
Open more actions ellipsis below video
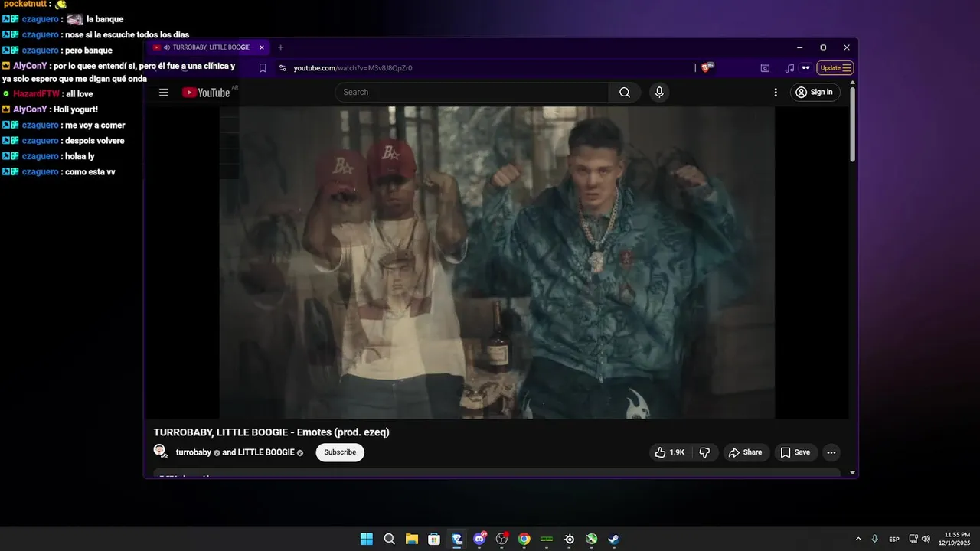click(831, 452)
